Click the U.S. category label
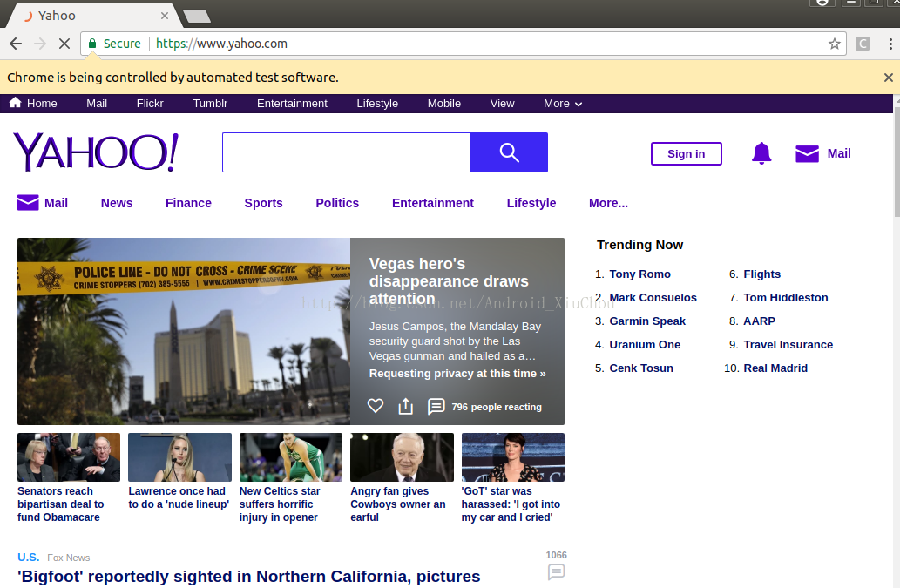Screen dimensions: 900x588 pos(28,558)
